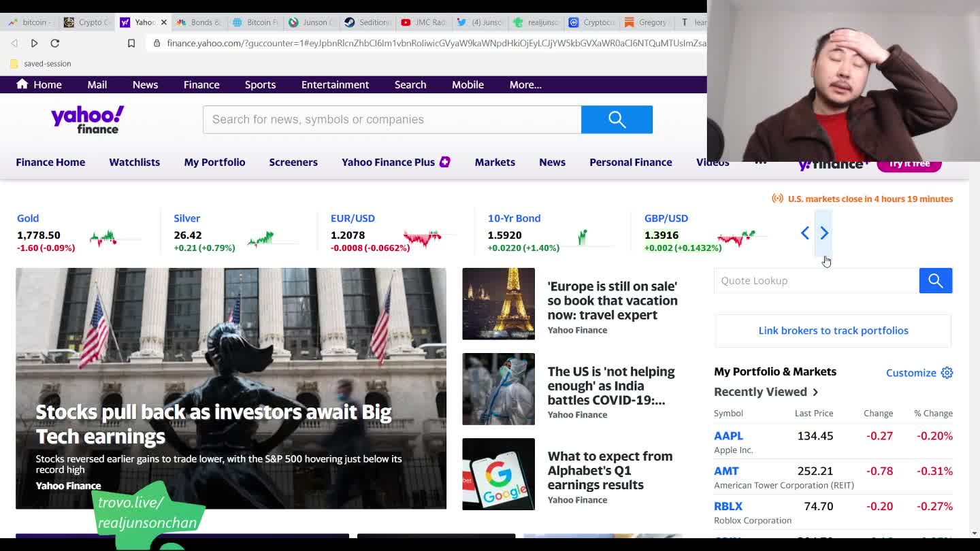
Task: Open the 10-Yr Bond quote
Action: 514,218
